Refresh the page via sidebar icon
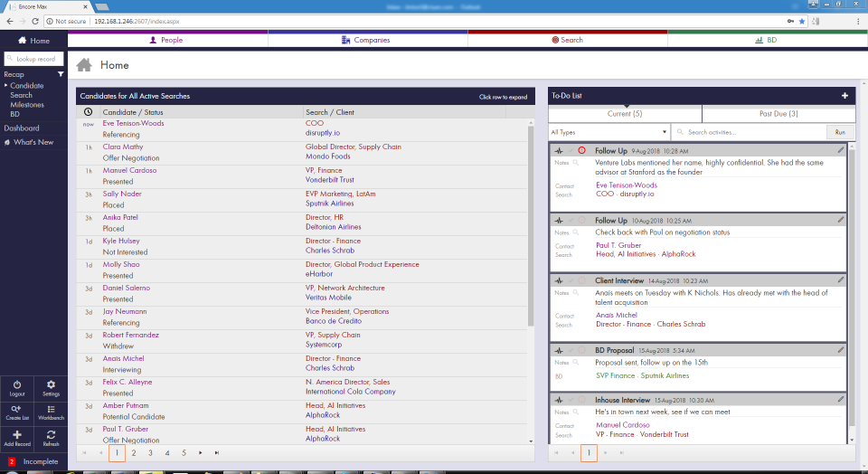The image size is (868, 474). point(51,438)
